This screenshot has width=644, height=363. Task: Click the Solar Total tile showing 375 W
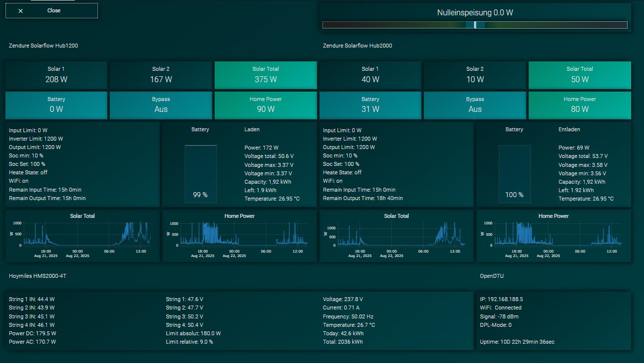(266, 75)
